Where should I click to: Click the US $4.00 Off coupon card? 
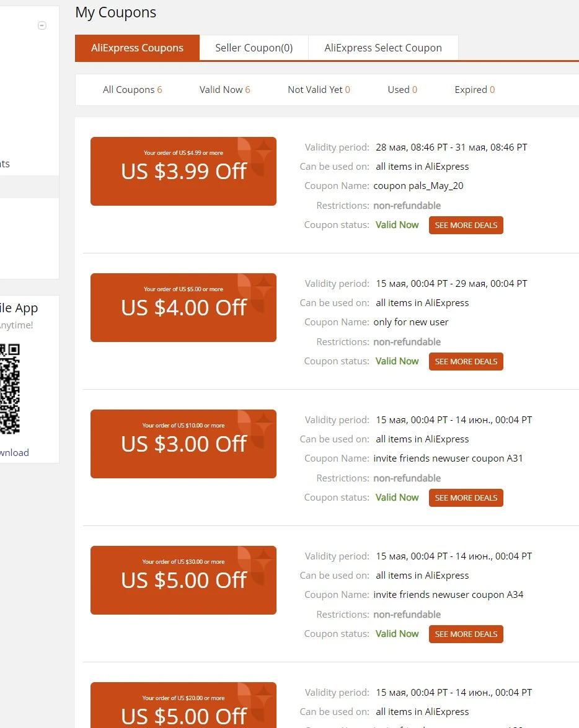tap(183, 307)
